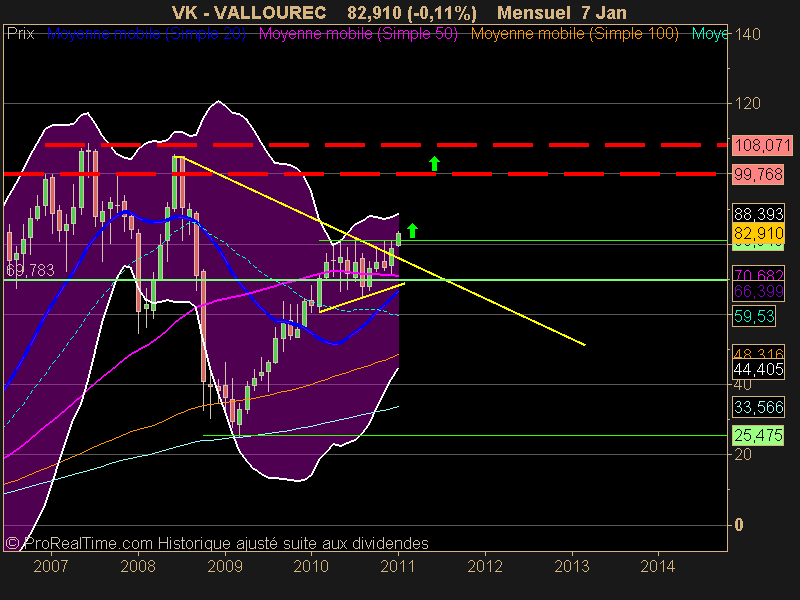Viewport: 800px width, 600px height.
Task: Click the "82,910 (-0,11%)" quote in the title
Action: [412, 13]
